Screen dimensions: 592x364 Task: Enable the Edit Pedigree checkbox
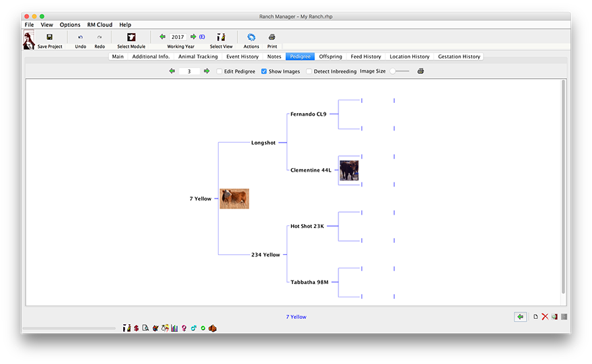click(x=219, y=71)
